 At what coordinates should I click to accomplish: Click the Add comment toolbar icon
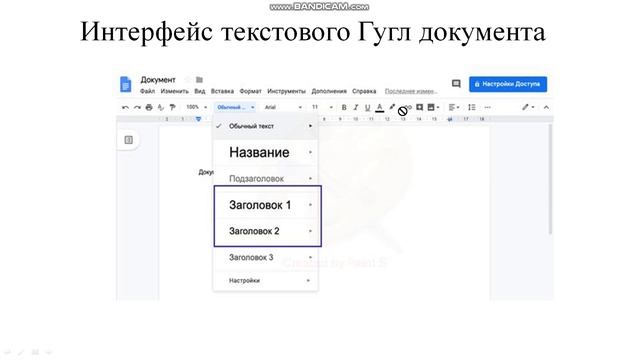(x=419, y=107)
